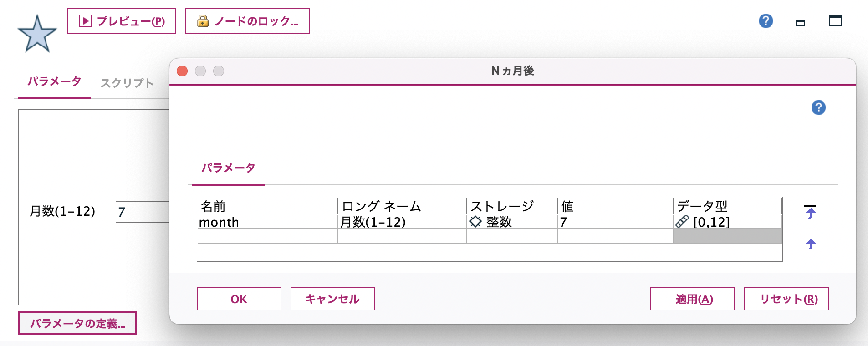This screenshot has height=346, width=868.
Task: Dismiss the dialog with キャンセル
Action: pyautogui.click(x=332, y=299)
